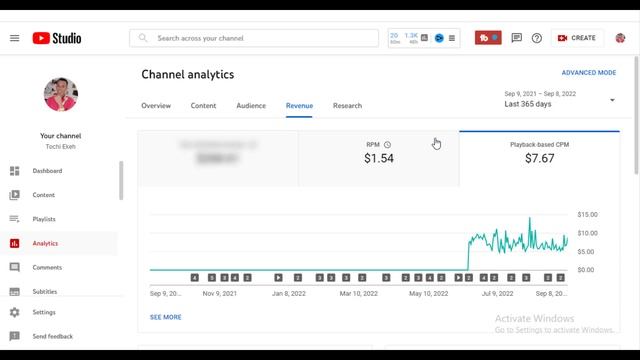Switch to the Audience tab
Screen dimensions: 640x360
[x=251, y=106]
